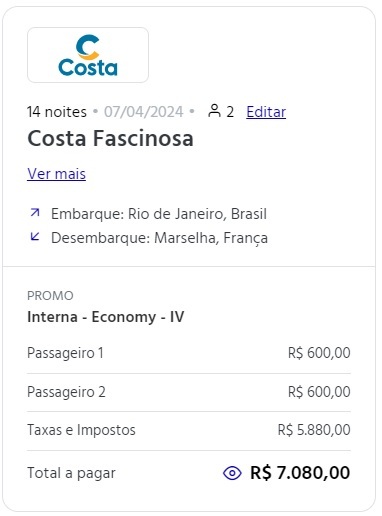The height and width of the screenshot is (516, 382).
Task: Click the Passageiro 2 price R$ 600,00
Action: click(319, 392)
